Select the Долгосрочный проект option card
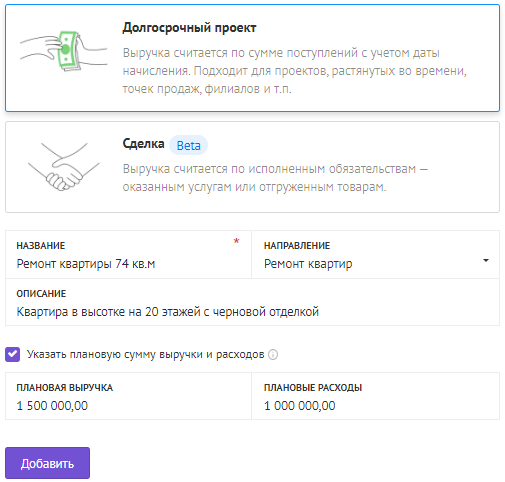505x482 pixels. [252, 58]
